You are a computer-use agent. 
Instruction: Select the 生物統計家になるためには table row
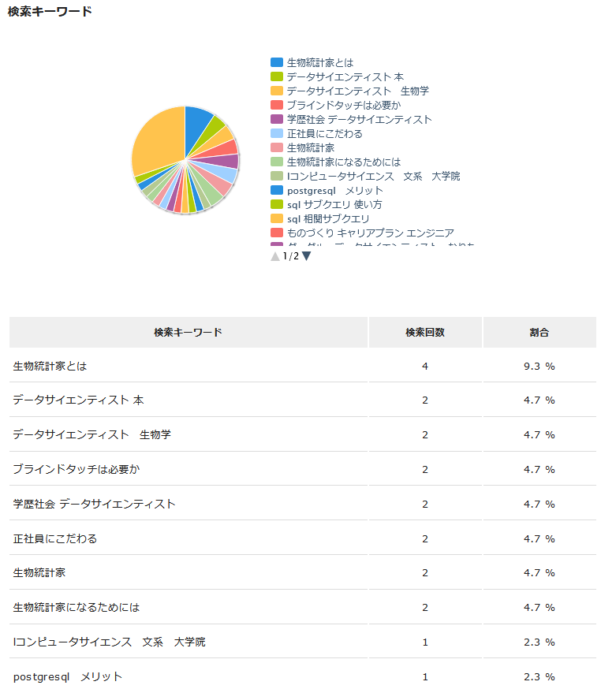(x=77, y=607)
